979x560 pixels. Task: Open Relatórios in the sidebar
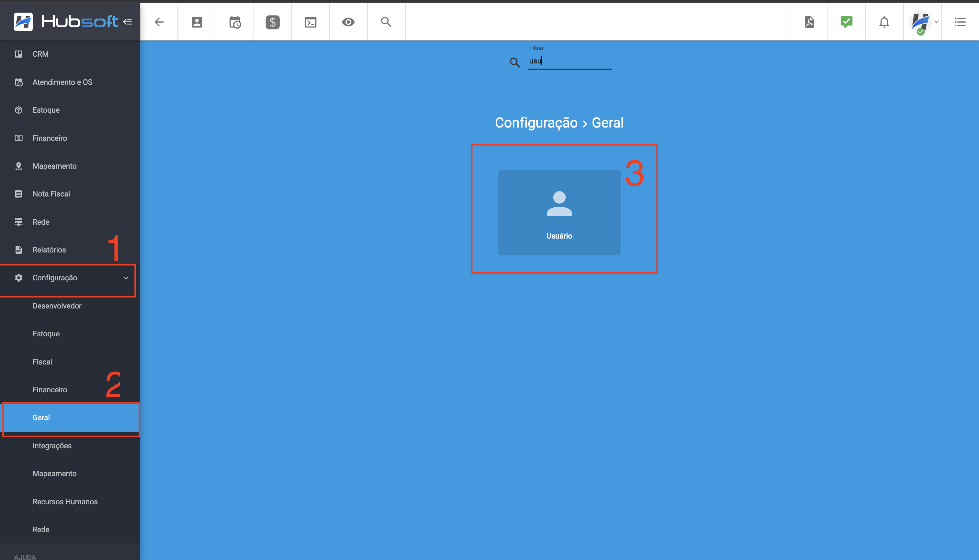pyautogui.click(x=70, y=250)
